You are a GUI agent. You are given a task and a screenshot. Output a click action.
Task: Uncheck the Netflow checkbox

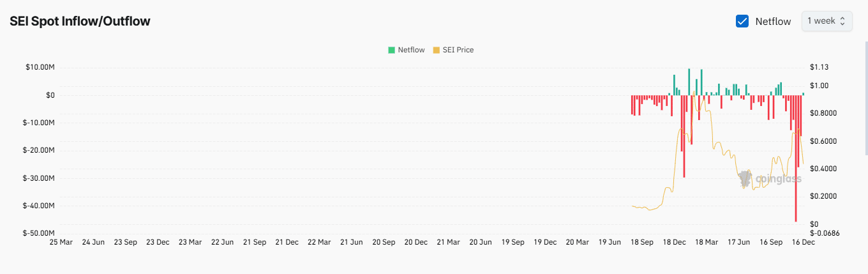[x=742, y=21]
